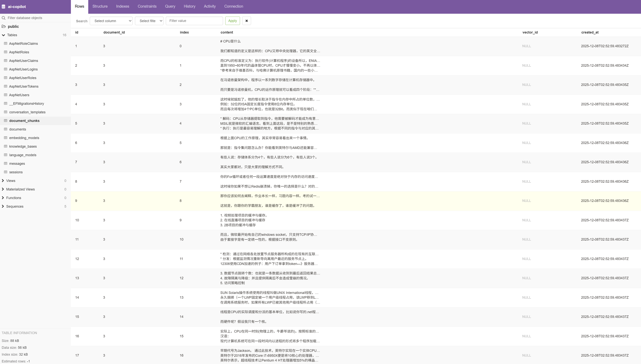The image size is (641, 364).
Task: Click the Filter value input field
Action: pos(194,21)
